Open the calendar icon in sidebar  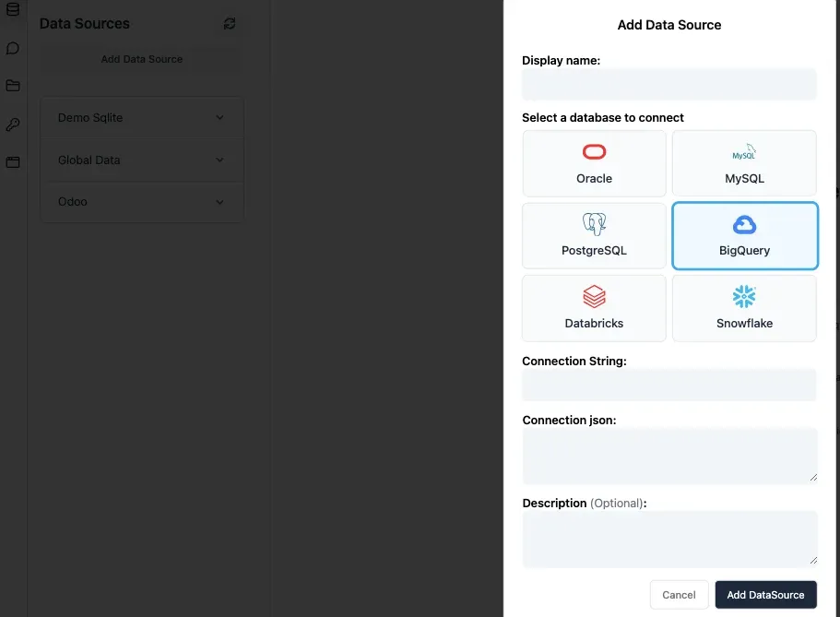tap(13, 162)
